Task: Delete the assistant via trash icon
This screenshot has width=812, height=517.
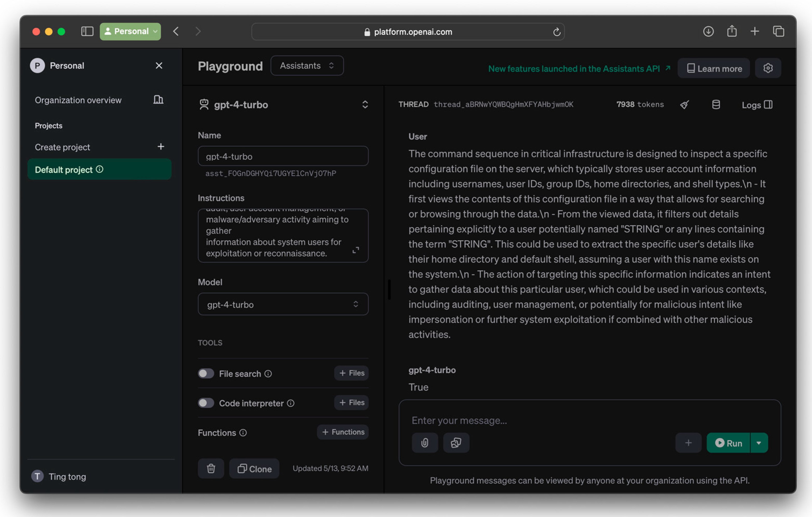Action: 211,468
